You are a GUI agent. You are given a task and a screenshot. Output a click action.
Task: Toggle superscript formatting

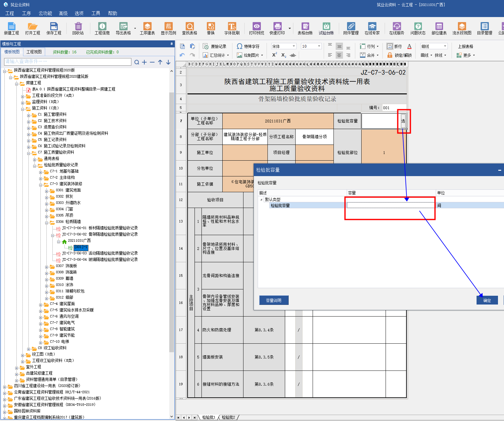(274, 55)
